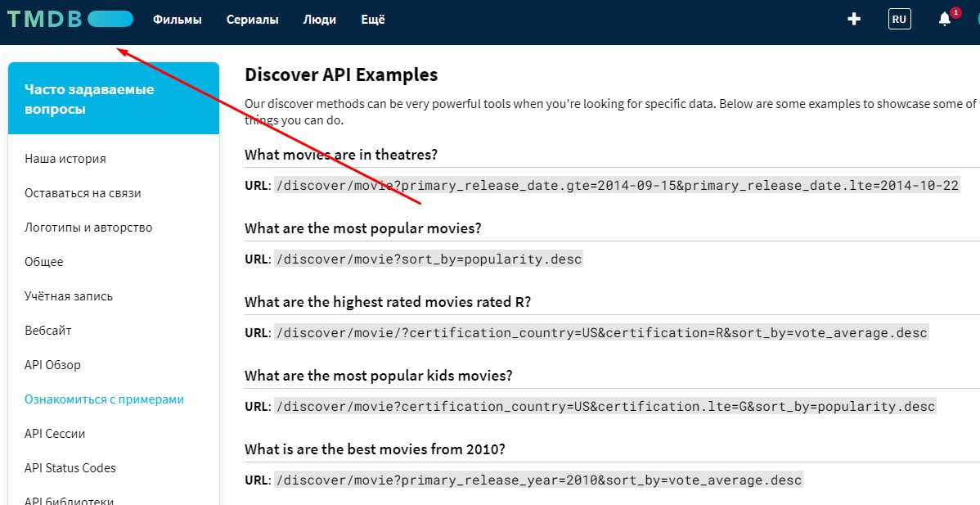This screenshot has height=505, width=980.
Task: Open API Обзор sidebar link
Action: click(x=53, y=365)
